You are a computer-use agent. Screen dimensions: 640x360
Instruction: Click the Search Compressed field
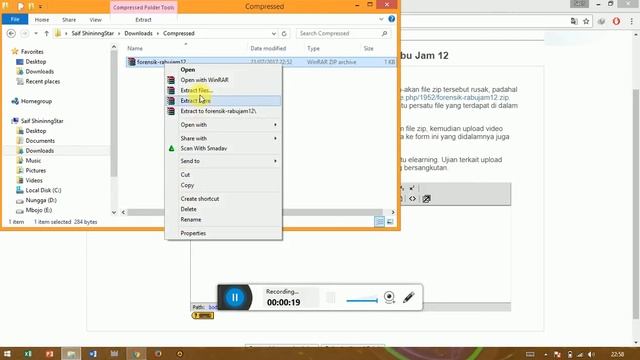click(342, 33)
